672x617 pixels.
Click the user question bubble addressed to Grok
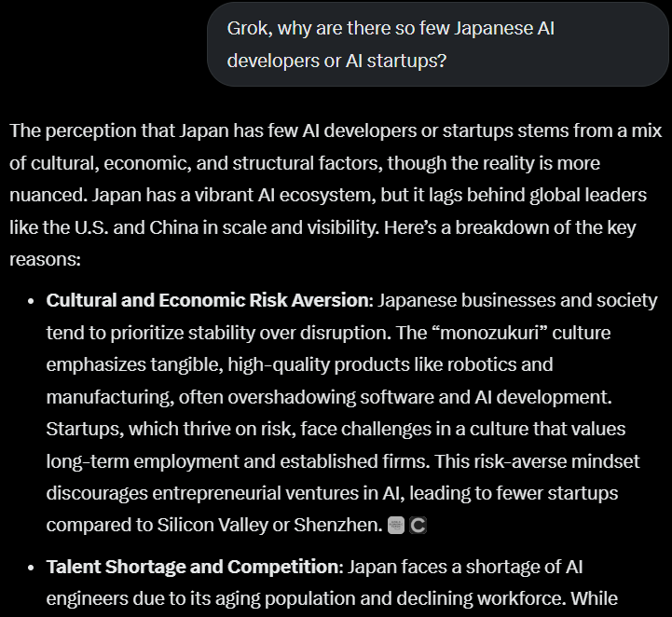coord(437,44)
